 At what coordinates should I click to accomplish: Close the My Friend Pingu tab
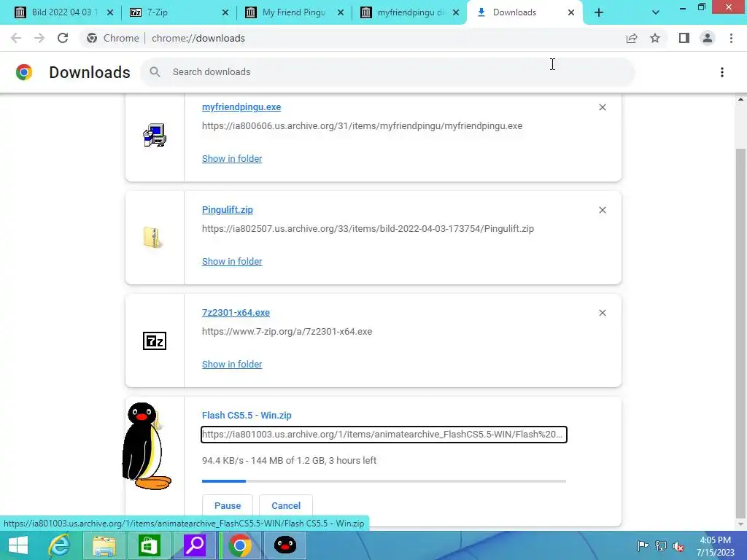(341, 12)
